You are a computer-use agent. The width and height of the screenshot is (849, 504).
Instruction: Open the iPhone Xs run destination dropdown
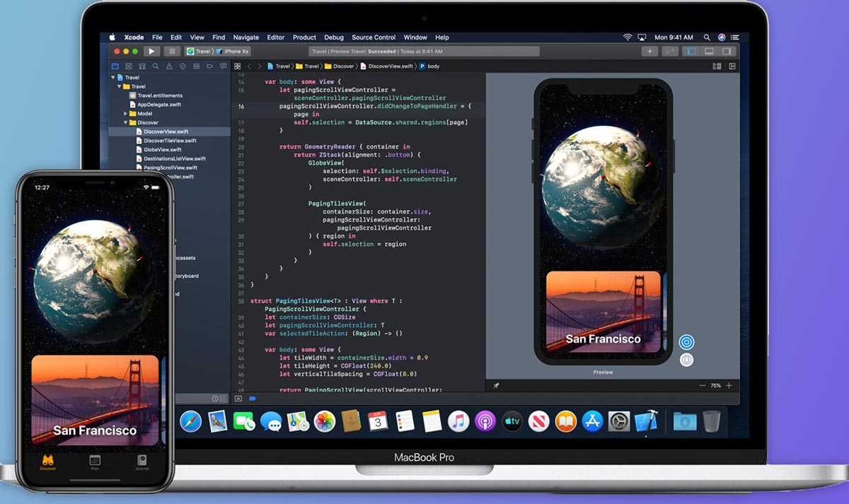pyautogui.click(x=236, y=52)
